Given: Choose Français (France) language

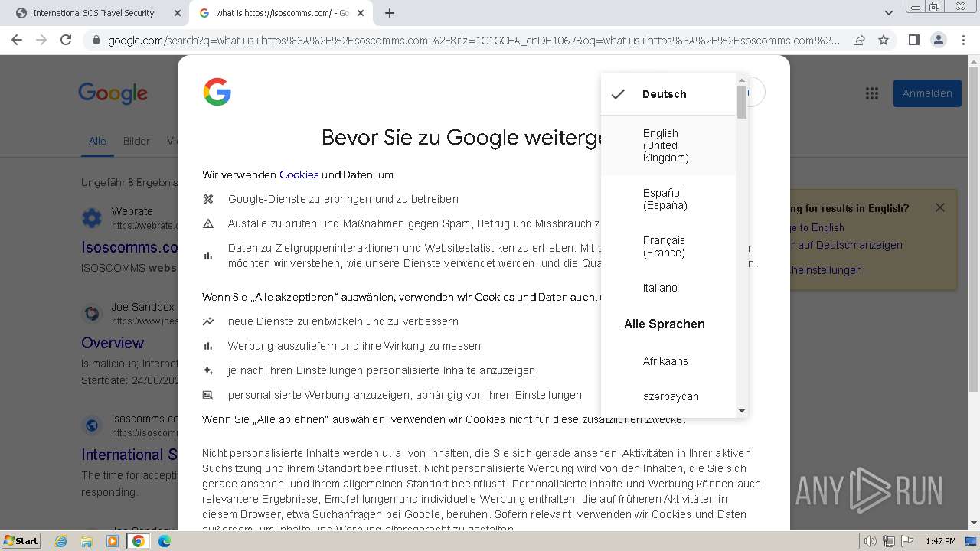Looking at the screenshot, I should coord(668,246).
